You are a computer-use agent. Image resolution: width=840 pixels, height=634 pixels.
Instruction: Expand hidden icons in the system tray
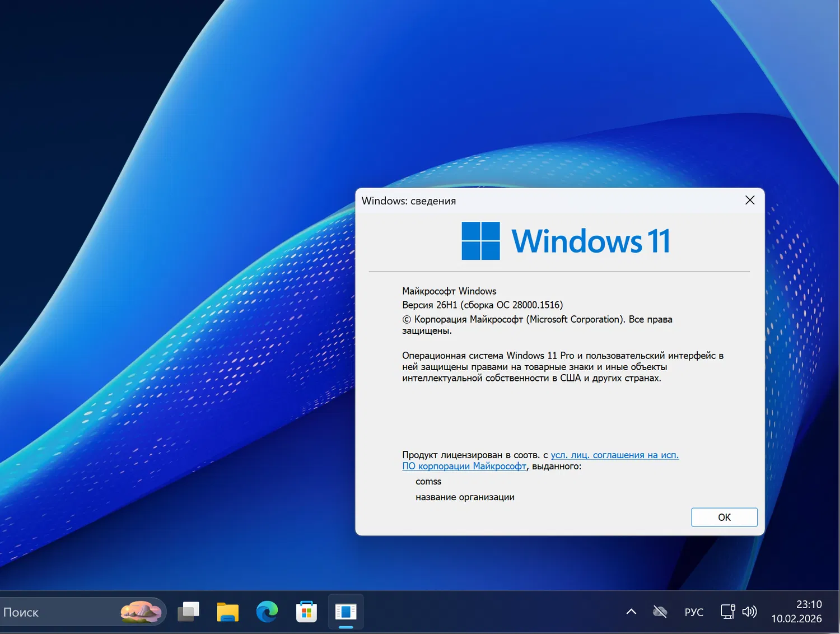click(631, 612)
